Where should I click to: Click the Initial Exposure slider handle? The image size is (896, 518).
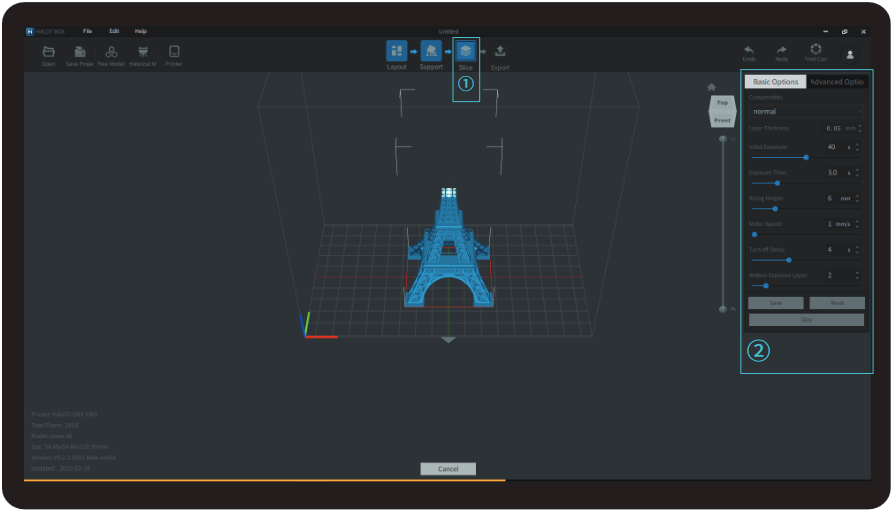click(806, 157)
